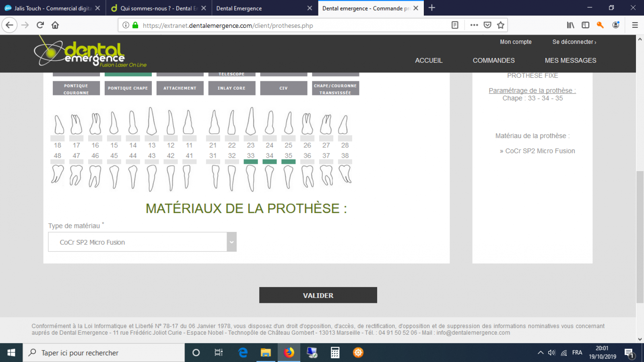Select the lower tooth 38 icon
Screen dimensions: 644x362
pyautogui.click(x=345, y=174)
